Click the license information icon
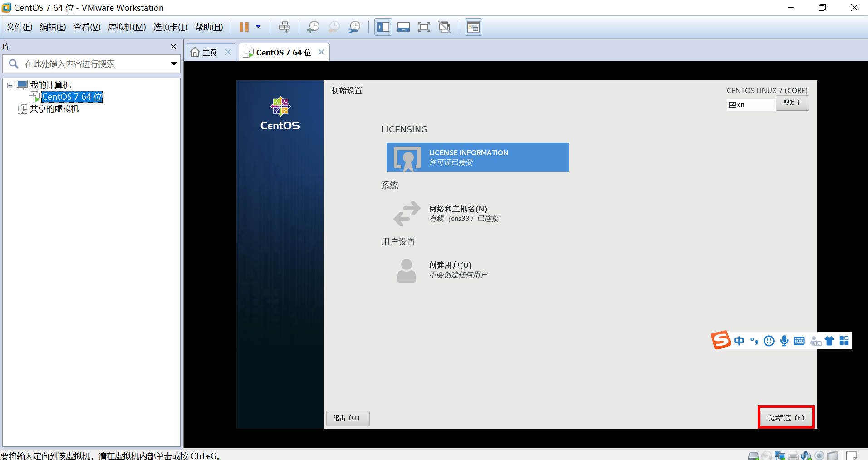This screenshot has height=460, width=868. pos(407,158)
